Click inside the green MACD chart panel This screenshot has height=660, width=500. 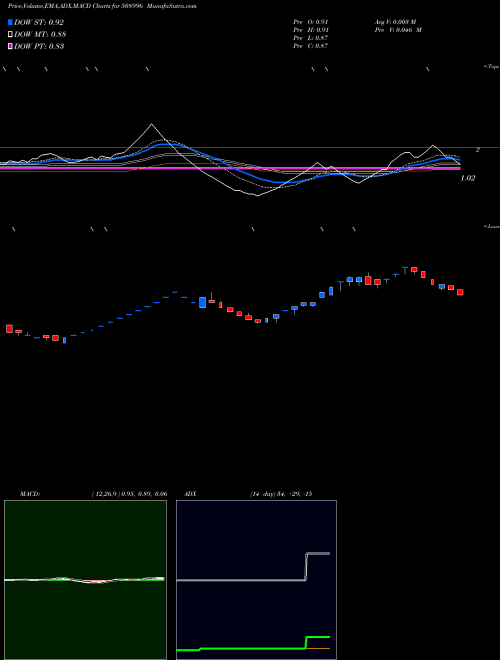tap(85, 580)
